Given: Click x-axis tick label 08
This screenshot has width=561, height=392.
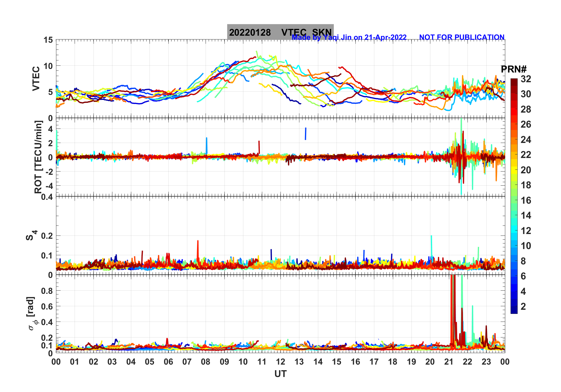Looking at the screenshot, I should (206, 362).
